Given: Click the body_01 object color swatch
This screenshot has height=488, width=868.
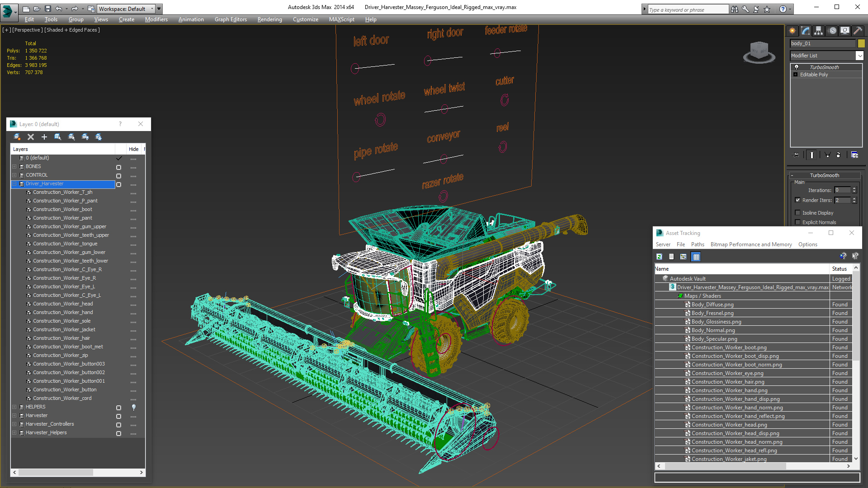Looking at the screenshot, I should pos(861,43).
